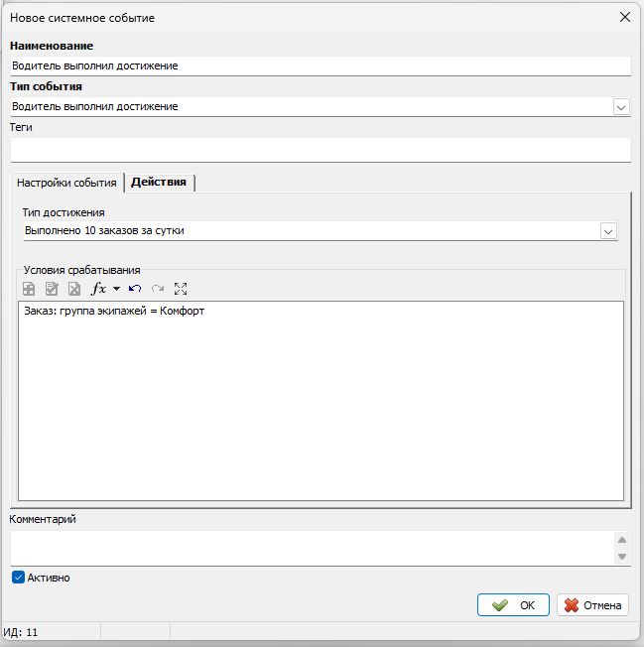Click into the Теги input field
644x647 pixels.
point(318,149)
